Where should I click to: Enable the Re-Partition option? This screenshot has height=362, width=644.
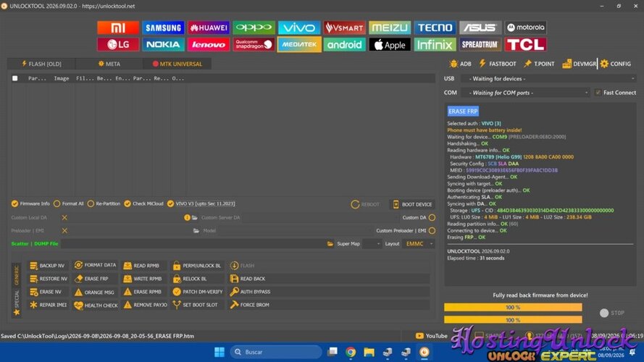104,203
